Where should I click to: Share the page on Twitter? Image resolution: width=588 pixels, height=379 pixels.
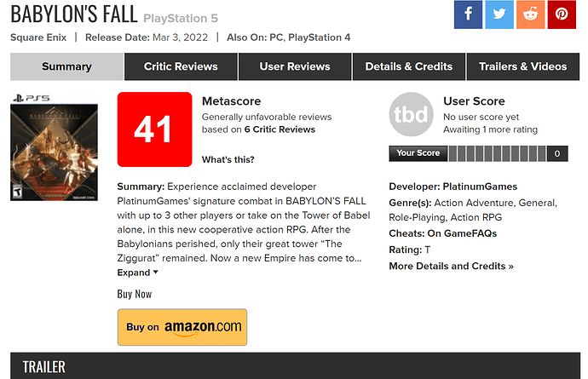tap(500, 15)
